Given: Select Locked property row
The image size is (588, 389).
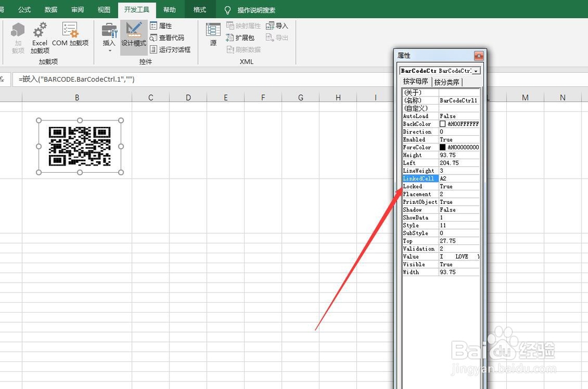Looking at the screenshot, I should 441,186.
